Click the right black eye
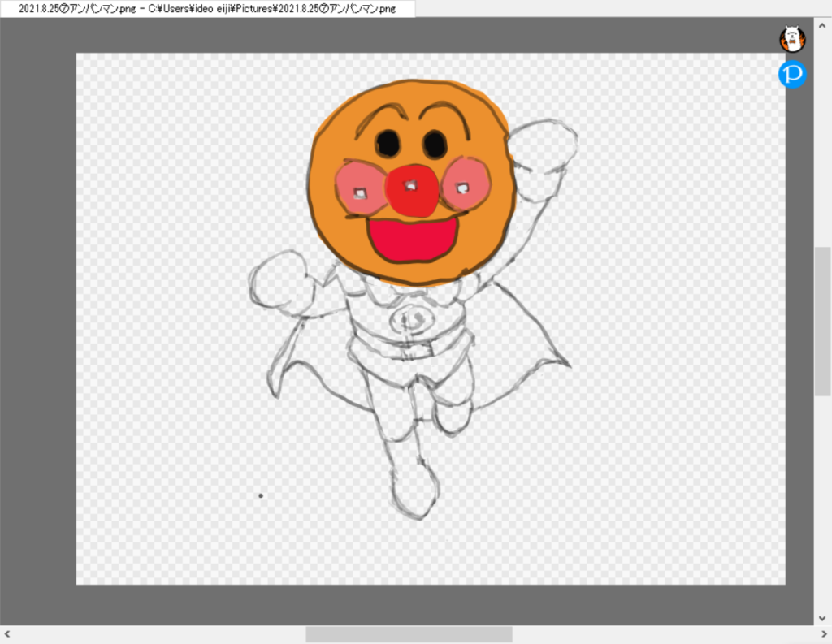Screen dimensions: 832x644 pyautogui.click(x=435, y=145)
